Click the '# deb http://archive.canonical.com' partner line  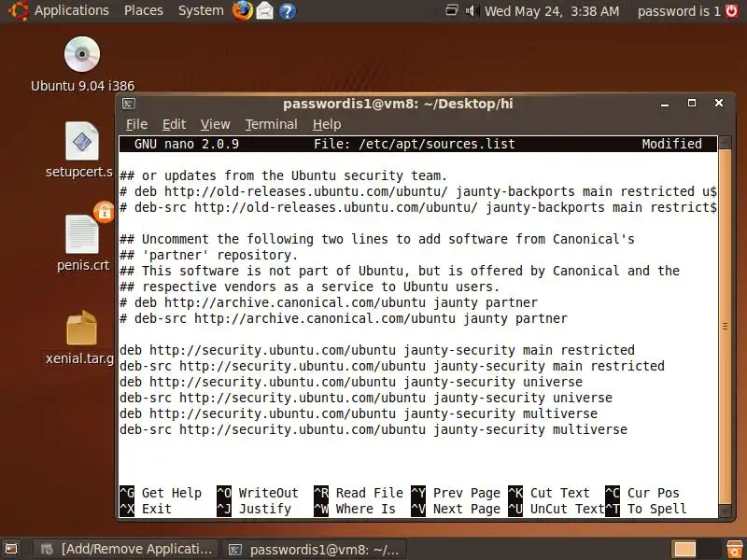pos(329,302)
